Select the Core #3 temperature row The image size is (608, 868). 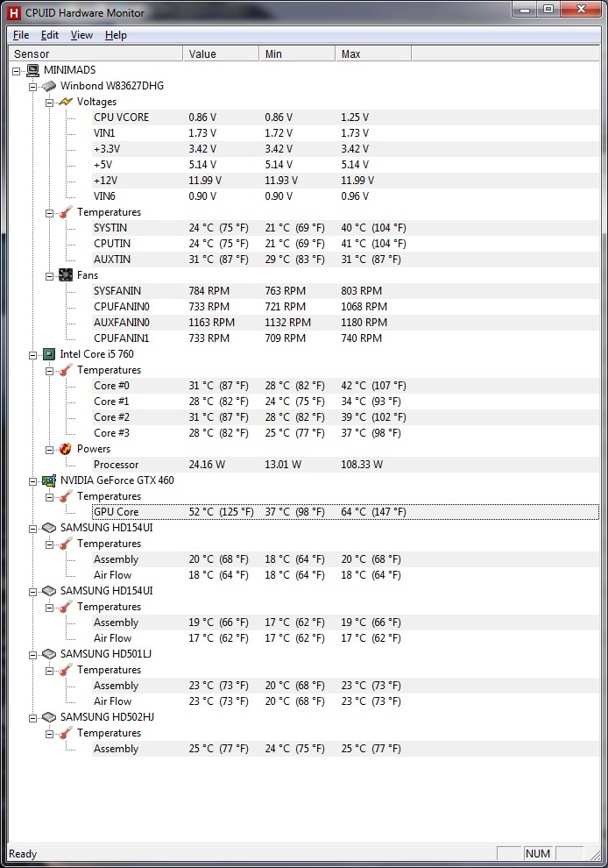click(x=345, y=433)
